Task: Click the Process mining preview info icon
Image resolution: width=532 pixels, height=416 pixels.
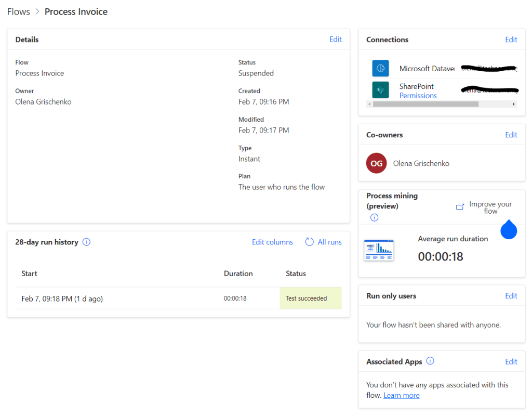Action: point(374,217)
